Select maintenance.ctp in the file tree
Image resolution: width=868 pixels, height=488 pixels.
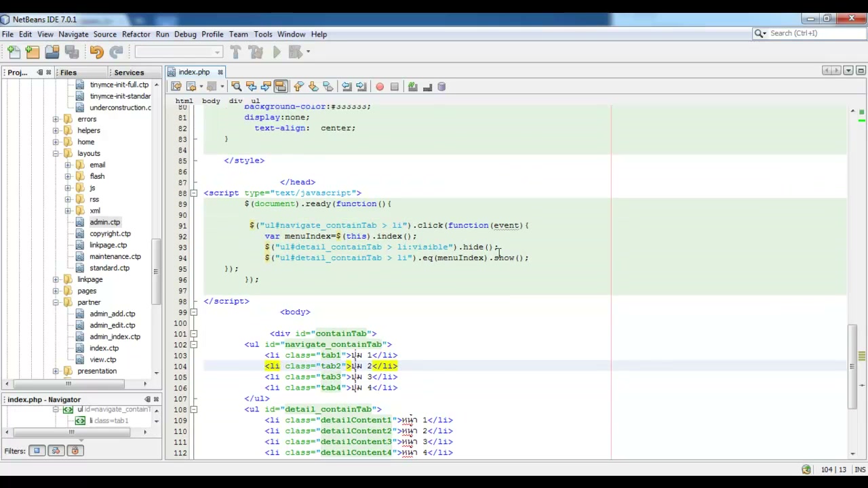tap(115, 257)
